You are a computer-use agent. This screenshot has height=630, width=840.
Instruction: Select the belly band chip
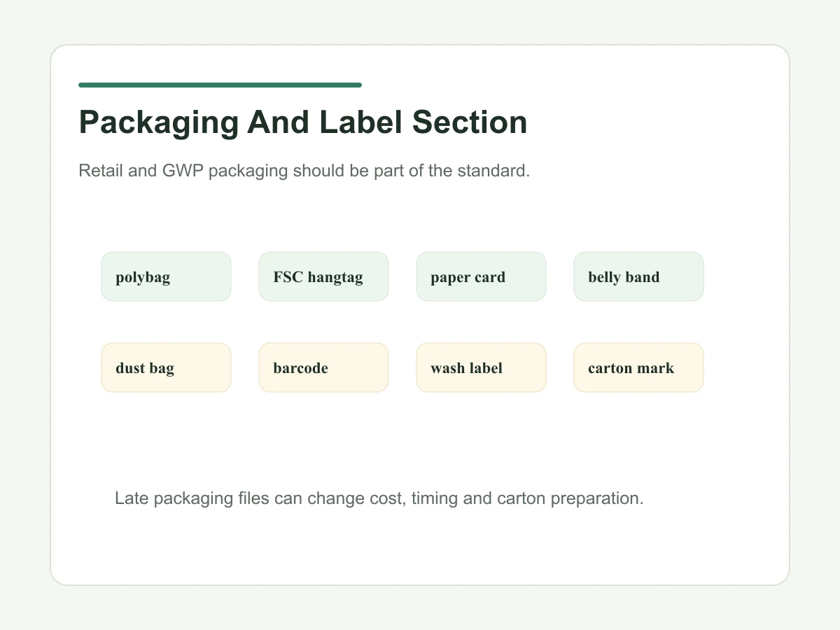click(x=638, y=276)
